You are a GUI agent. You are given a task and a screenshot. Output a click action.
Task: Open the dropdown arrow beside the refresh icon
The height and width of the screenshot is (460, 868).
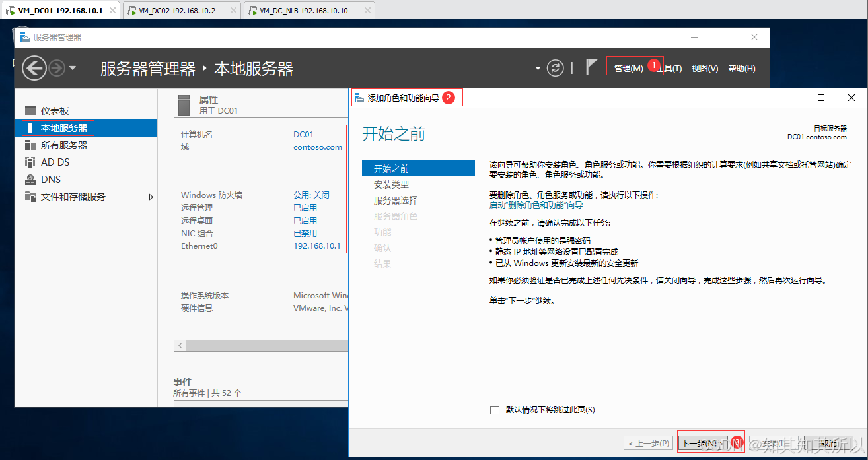[538, 68]
